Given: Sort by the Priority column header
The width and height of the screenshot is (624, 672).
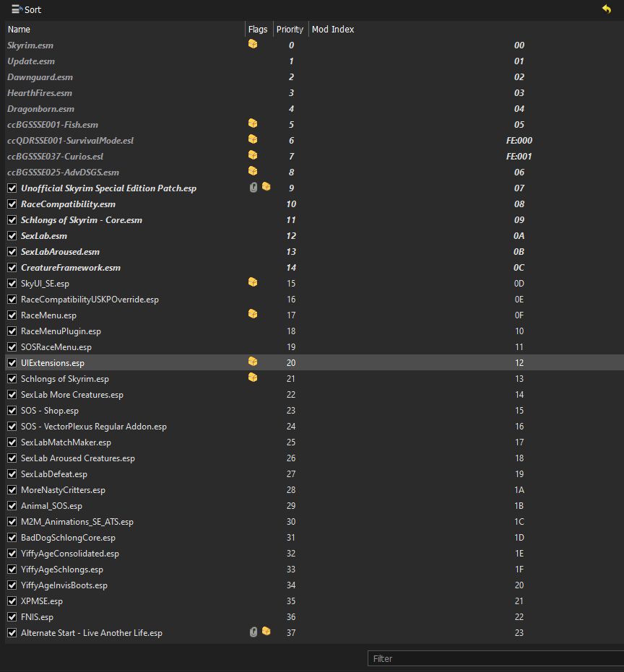Looking at the screenshot, I should coord(291,29).
